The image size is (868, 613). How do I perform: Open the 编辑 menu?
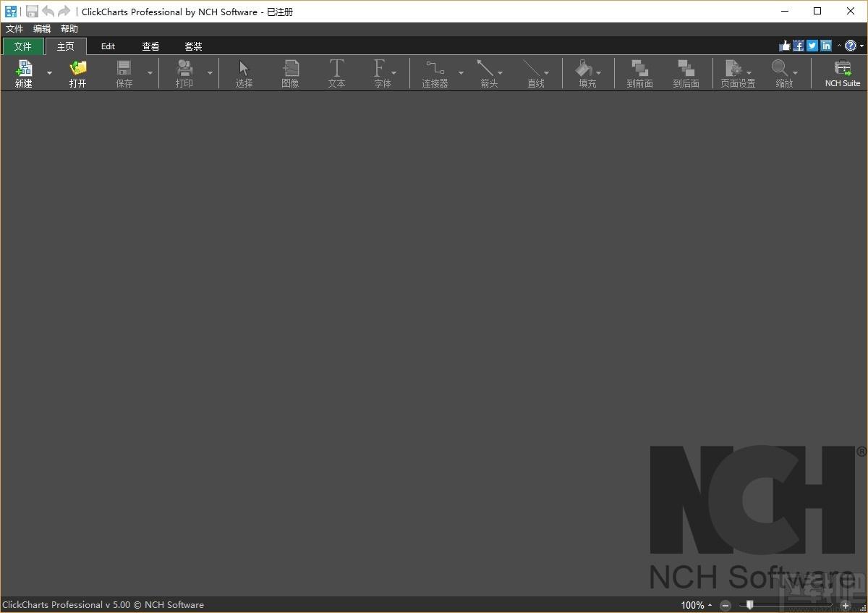point(42,29)
